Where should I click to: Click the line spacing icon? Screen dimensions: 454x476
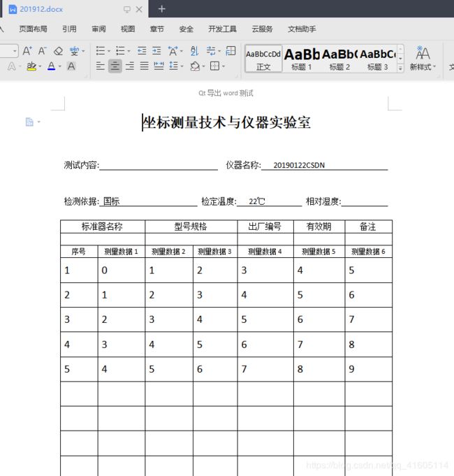(173, 66)
